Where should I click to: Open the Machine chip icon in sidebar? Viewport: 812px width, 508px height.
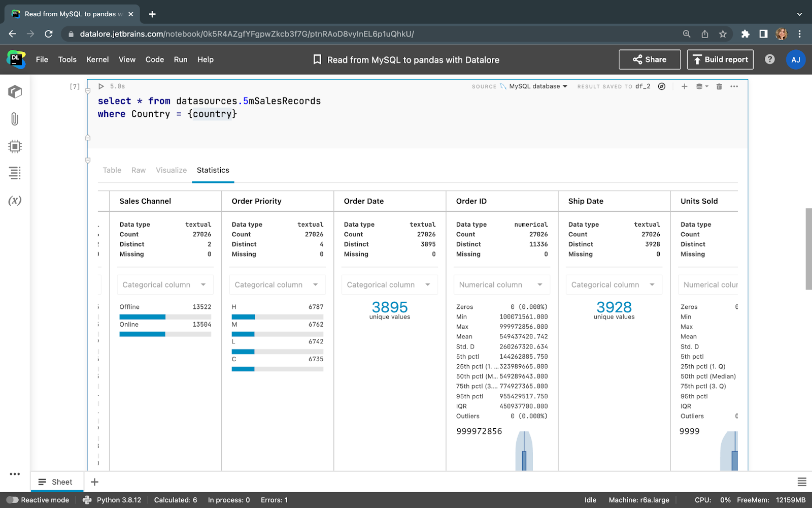click(x=15, y=146)
